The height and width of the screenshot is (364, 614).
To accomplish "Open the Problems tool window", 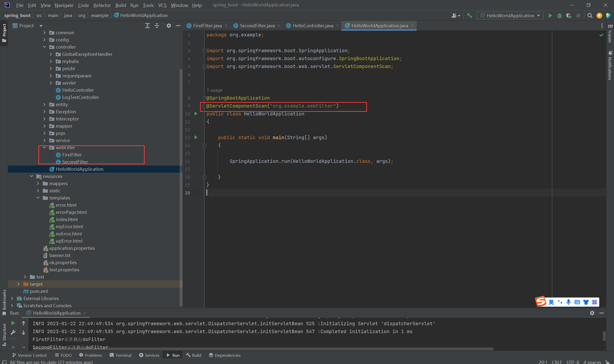I will point(90,355).
